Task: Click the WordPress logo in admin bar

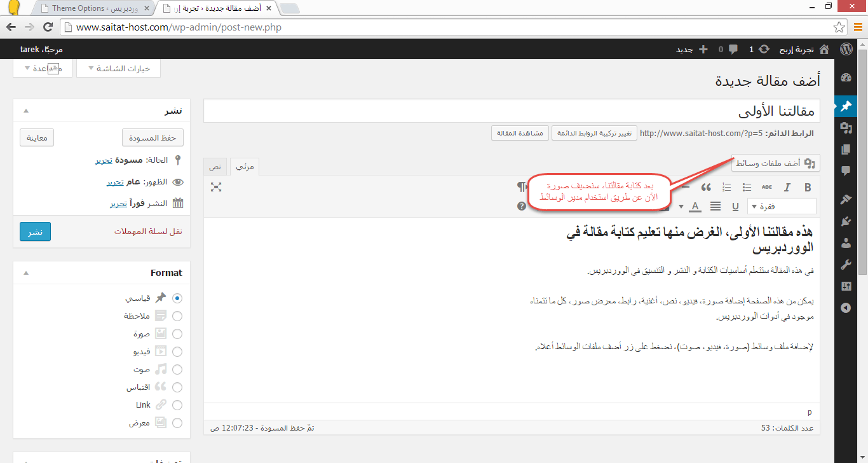Action: (846, 49)
